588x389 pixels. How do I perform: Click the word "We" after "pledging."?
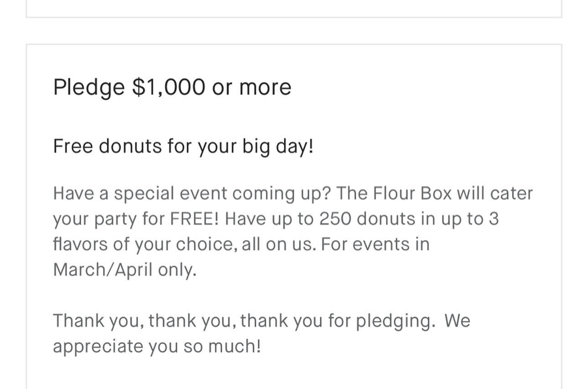pyautogui.click(x=457, y=321)
